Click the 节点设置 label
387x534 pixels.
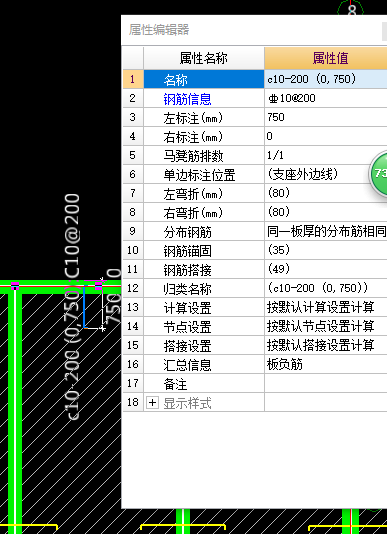coord(187,328)
